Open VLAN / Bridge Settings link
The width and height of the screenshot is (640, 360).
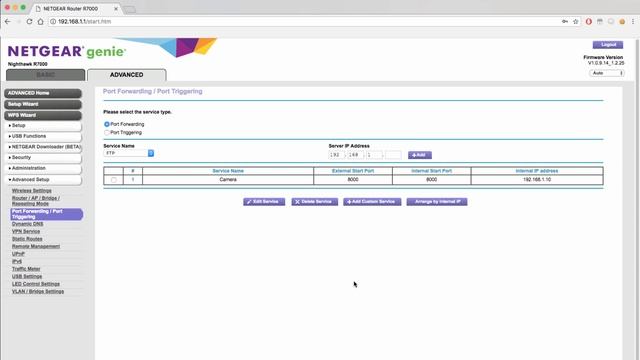pyautogui.click(x=38, y=291)
